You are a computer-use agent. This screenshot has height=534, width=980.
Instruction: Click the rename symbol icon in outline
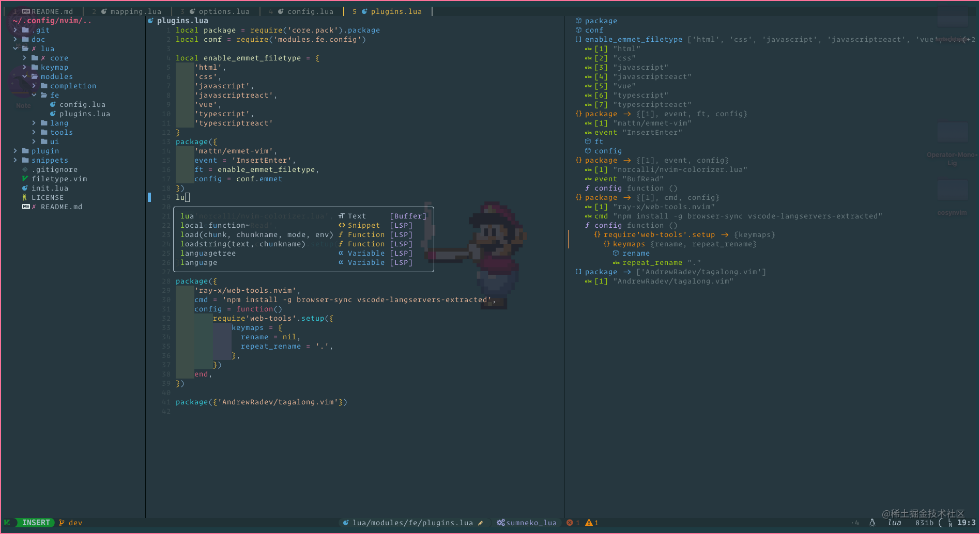(x=616, y=253)
